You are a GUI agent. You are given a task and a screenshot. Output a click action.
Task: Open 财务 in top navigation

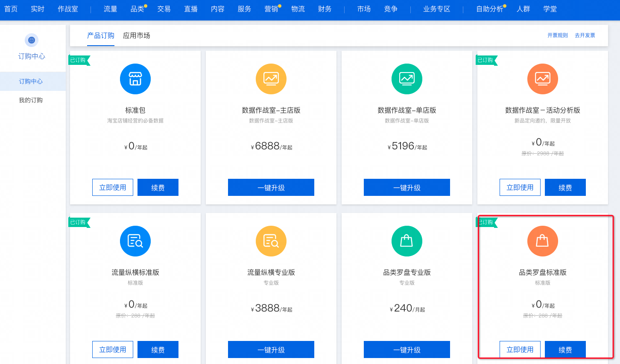pyautogui.click(x=325, y=9)
